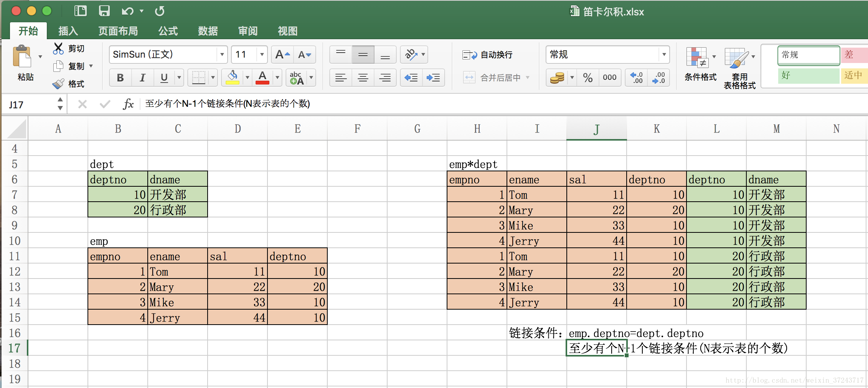Apply percent style
This screenshot has width=868, height=388.
coord(587,78)
